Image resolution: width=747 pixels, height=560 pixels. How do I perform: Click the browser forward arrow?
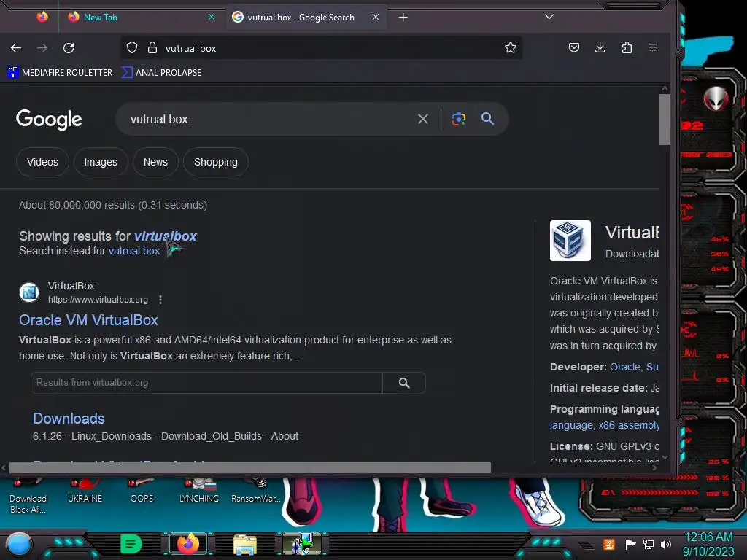coord(42,47)
